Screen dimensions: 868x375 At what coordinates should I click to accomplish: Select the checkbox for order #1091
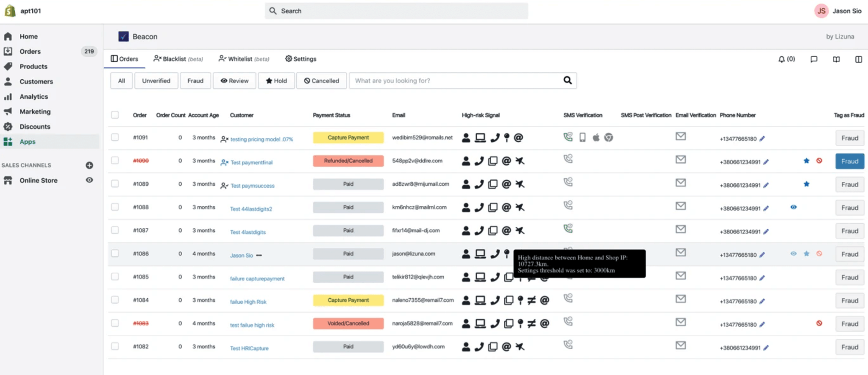(x=115, y=137)
